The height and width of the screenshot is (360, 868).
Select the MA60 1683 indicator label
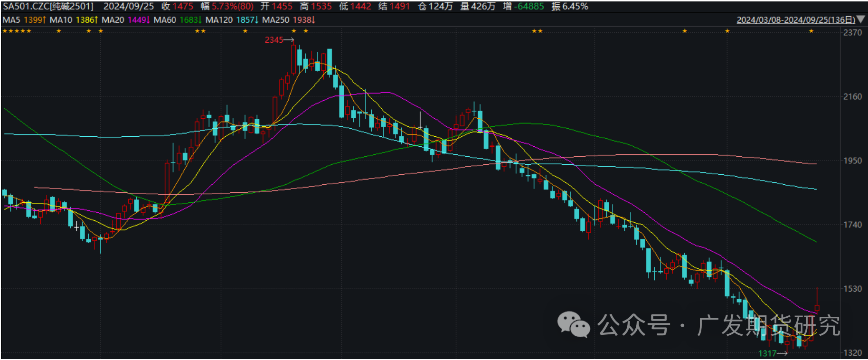pyautogui.click(x=178, y=20)
